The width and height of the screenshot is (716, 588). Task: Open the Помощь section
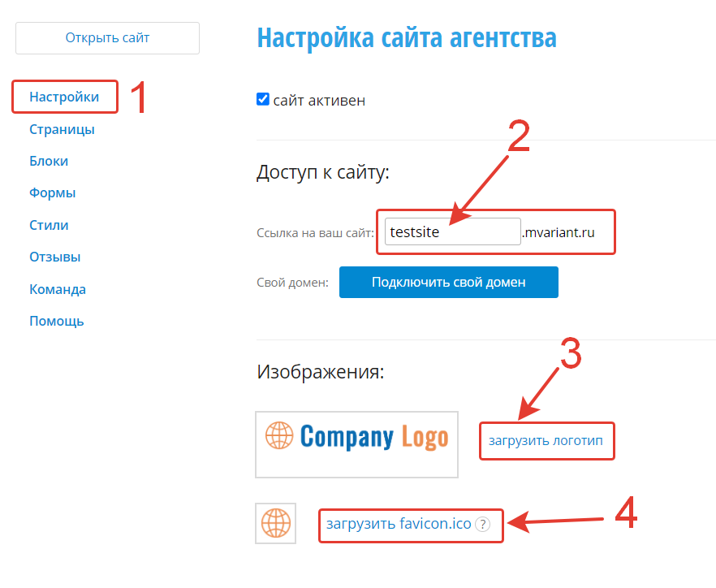coord(57,321)
